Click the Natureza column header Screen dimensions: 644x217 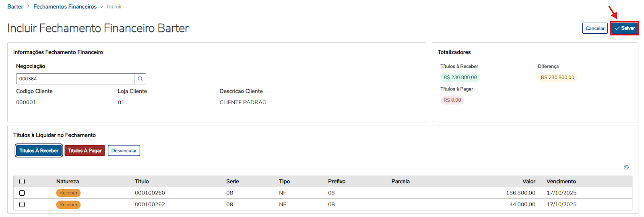tap(68, 182)
